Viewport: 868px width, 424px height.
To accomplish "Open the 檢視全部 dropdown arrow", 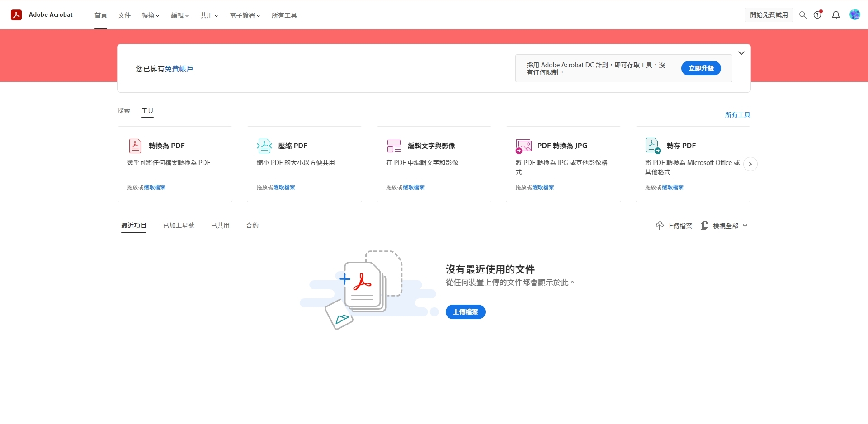I will [x=745, y=226].
